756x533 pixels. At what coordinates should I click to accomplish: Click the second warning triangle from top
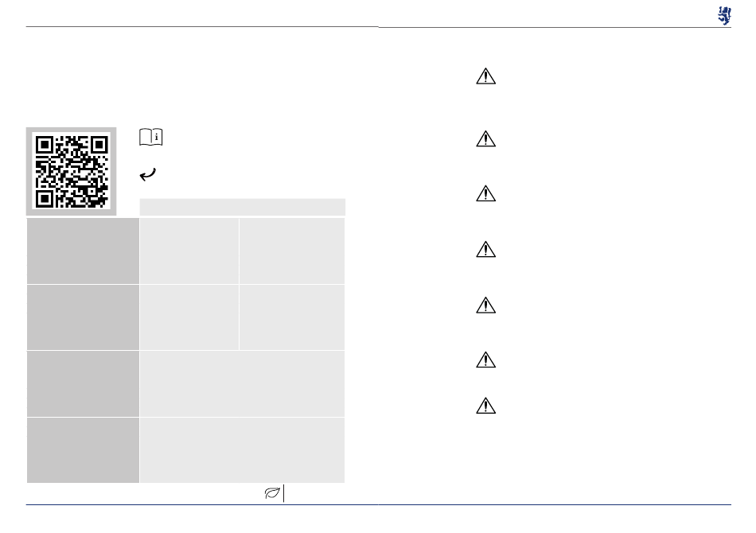point(485,138)
